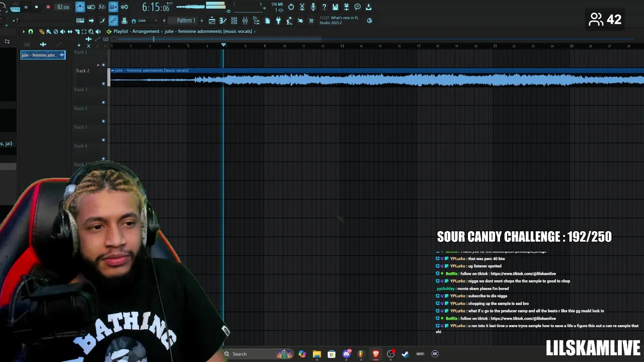Save the project with the floppy icon
The height and width of the screenshot is (362, 644).
click(x=335, y=7)
